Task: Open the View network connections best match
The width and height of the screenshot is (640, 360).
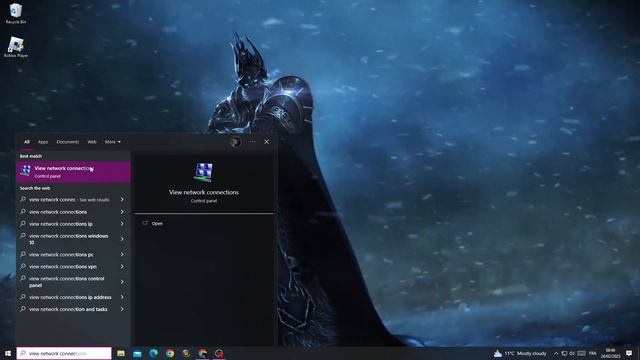Action: coord(73,172)
